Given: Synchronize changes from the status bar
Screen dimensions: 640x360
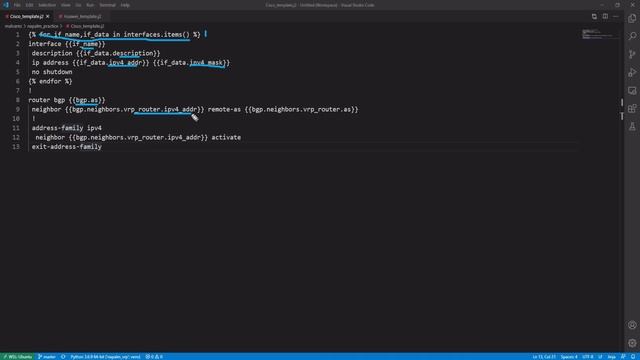Looking at the screenshot, I should [x=63, y=357].
